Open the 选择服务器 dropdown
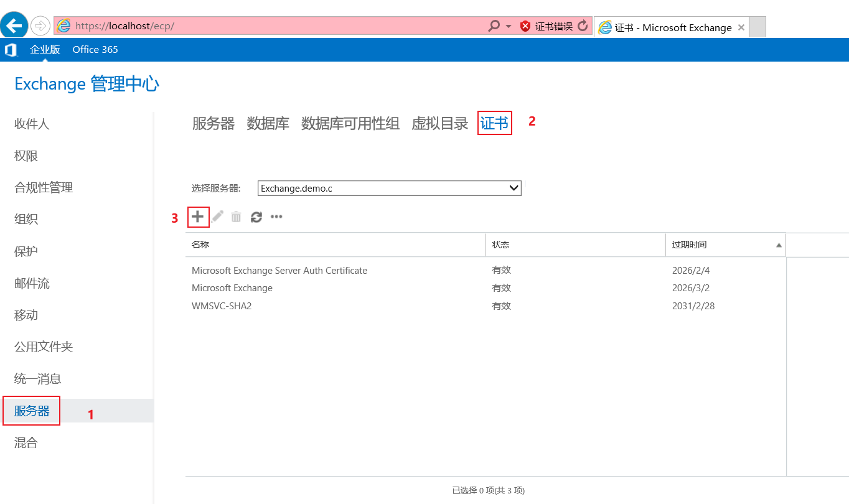The image size is (849, 504). click(x=390, y=188)
